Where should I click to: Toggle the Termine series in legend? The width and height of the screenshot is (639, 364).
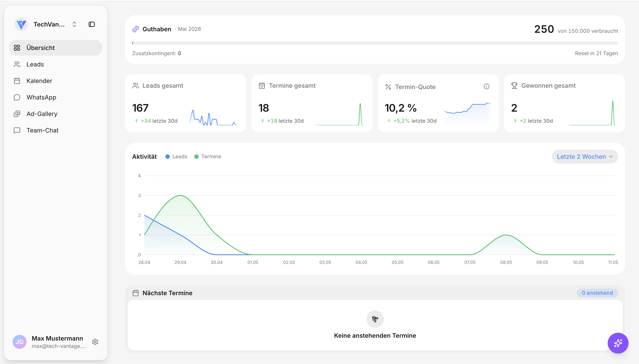click(x=208, y=157)
